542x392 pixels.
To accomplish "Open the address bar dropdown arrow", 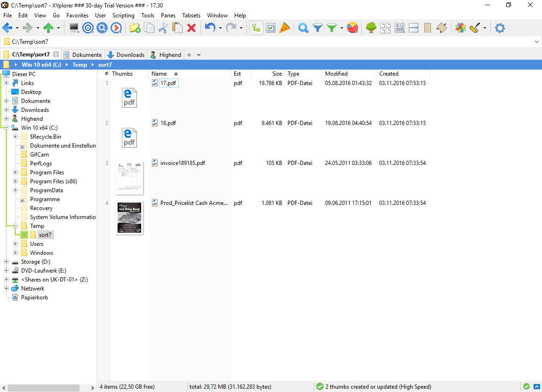I will click(537, 42).
